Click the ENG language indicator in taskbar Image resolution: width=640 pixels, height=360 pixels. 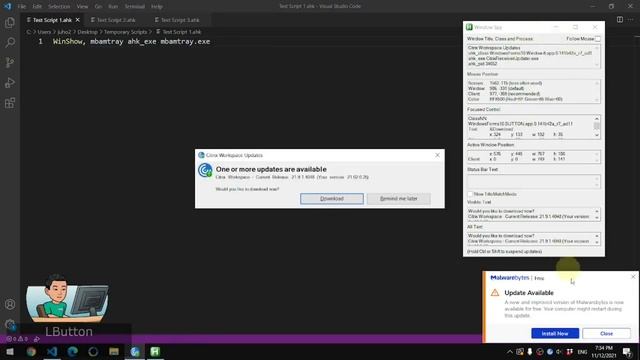[x=582, y=352]
